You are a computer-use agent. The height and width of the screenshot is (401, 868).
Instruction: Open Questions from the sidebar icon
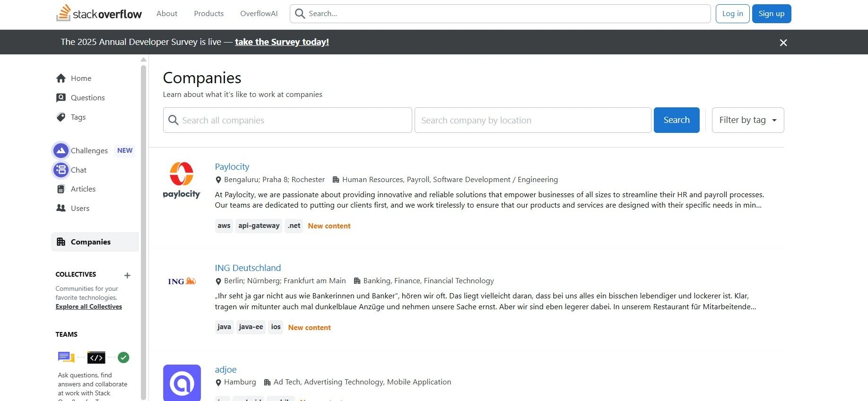tap(61, 97)
